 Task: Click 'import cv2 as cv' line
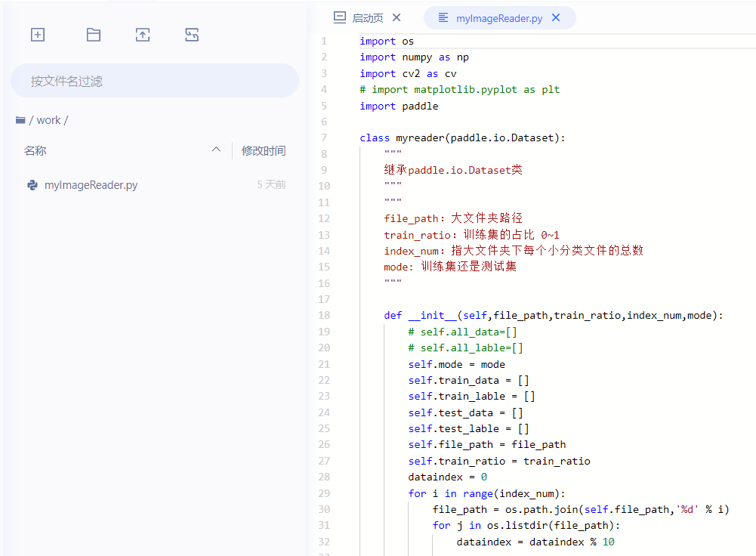(x=408, y=74)
